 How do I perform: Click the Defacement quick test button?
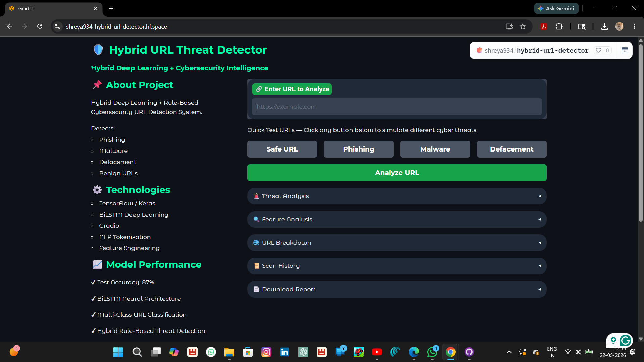coord(512,149)
